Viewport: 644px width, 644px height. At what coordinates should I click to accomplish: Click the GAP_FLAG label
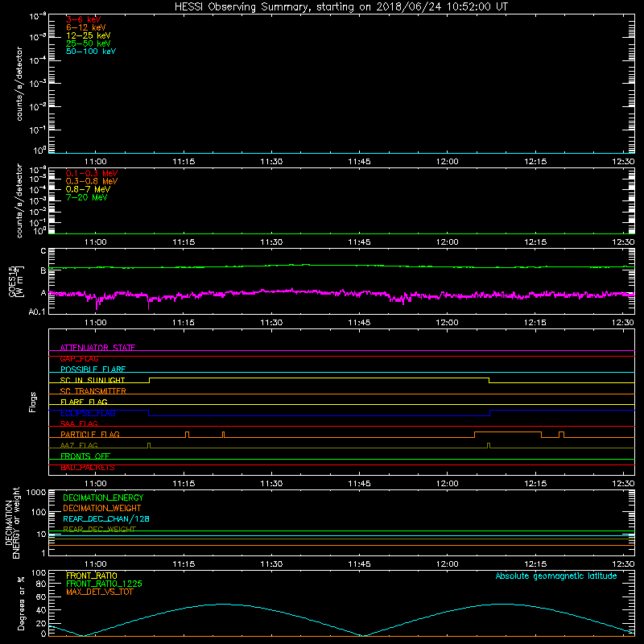pos(79,358)
